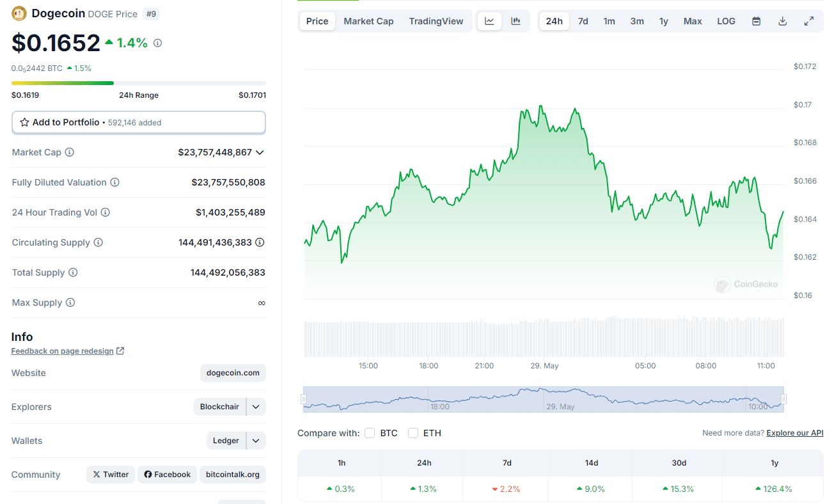834x504 pixels.
Task: Toggle the LOG scale button
Action: (726, 21)
